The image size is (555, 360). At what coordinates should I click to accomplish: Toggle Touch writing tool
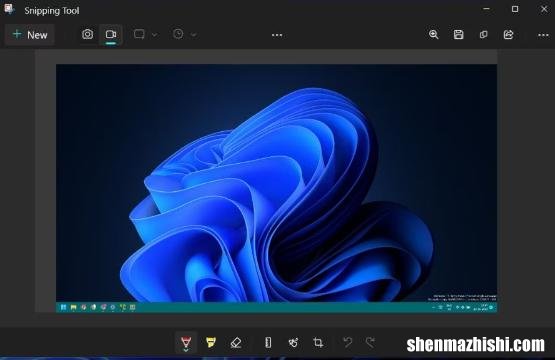tap(293, 342)
